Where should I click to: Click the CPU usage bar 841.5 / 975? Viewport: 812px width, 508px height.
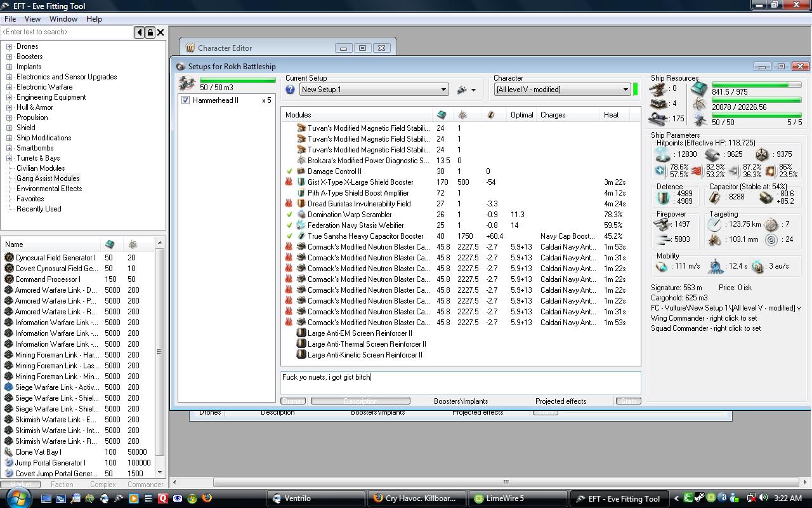756,84
